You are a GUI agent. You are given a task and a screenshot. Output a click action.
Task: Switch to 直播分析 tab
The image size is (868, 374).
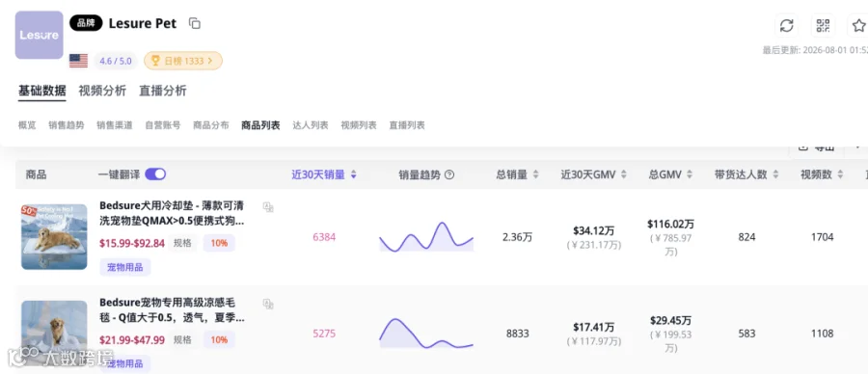163,91
